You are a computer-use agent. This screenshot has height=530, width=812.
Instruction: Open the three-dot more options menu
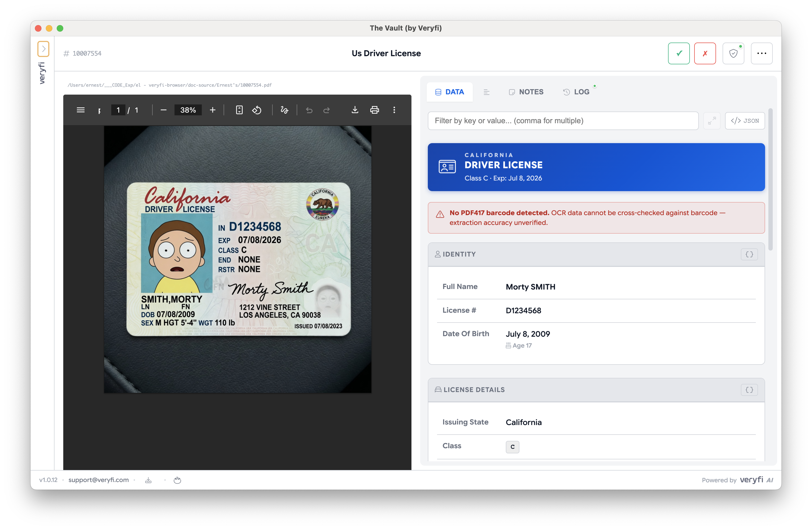click(762, 53)
